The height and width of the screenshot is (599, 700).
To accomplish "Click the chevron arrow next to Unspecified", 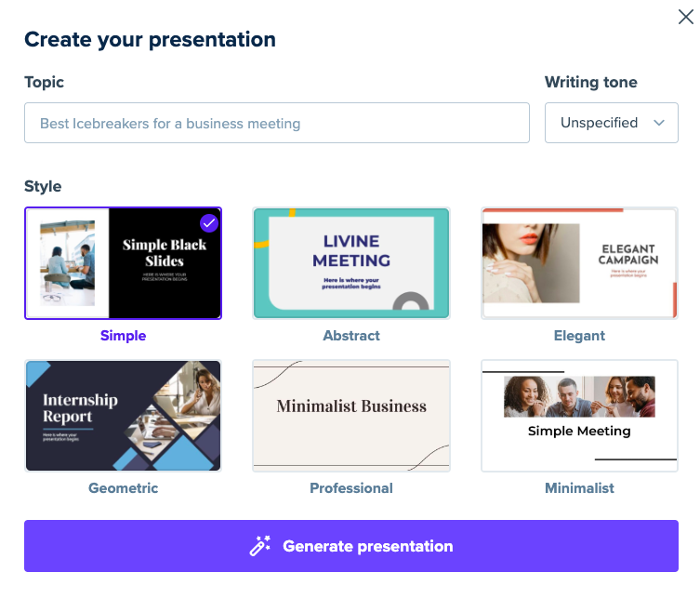I will point(659,123).
